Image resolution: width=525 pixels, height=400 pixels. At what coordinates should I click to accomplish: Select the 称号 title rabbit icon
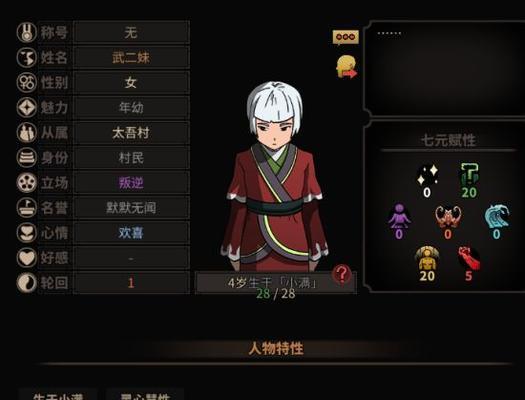click(x=26, y=32)
